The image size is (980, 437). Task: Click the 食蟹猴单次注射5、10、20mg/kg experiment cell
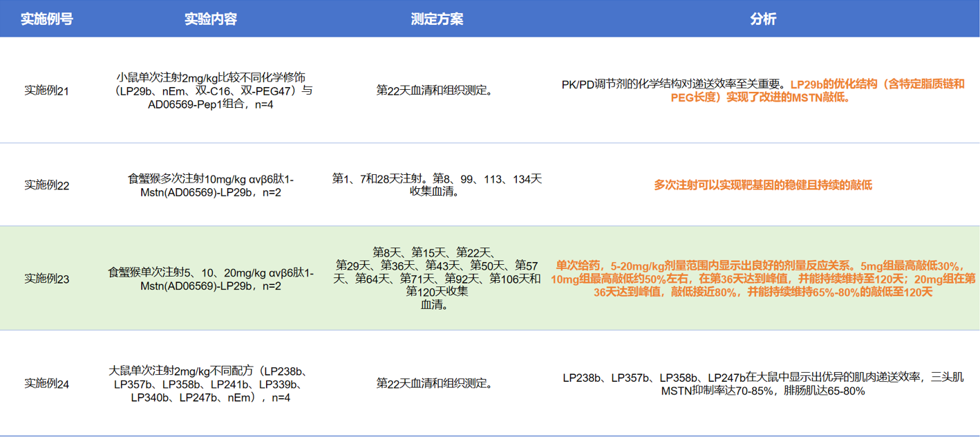(211, 279)
